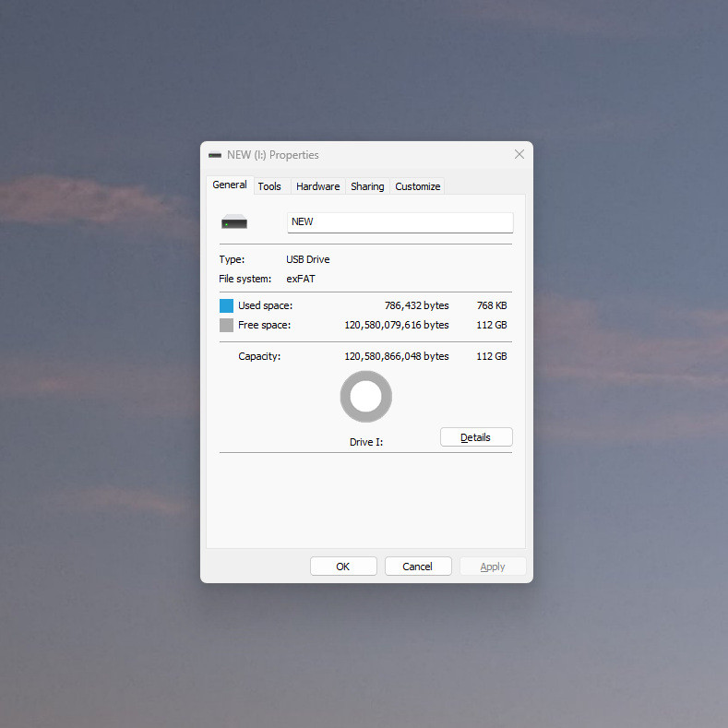Click the USB Drive type value
This screenshot has height=728, width=728.
point(308,259)
